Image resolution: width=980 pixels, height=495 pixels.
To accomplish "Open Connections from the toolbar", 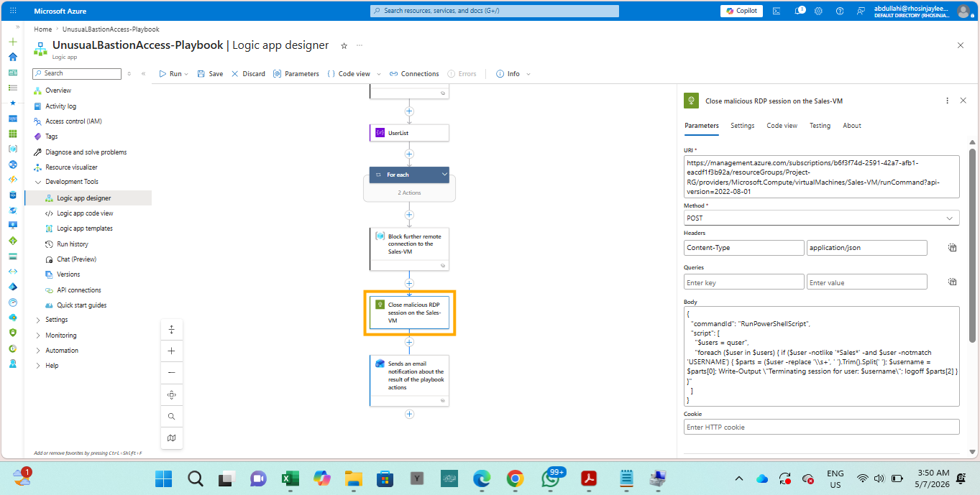I will 414,74.
